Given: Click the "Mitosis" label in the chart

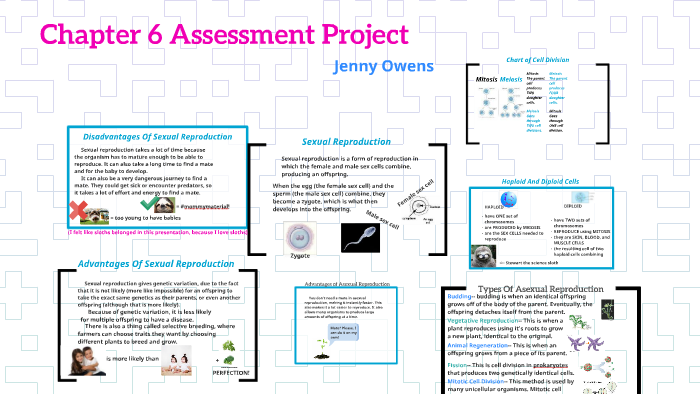Looking at the screenshot, I should tap(486, 79).
